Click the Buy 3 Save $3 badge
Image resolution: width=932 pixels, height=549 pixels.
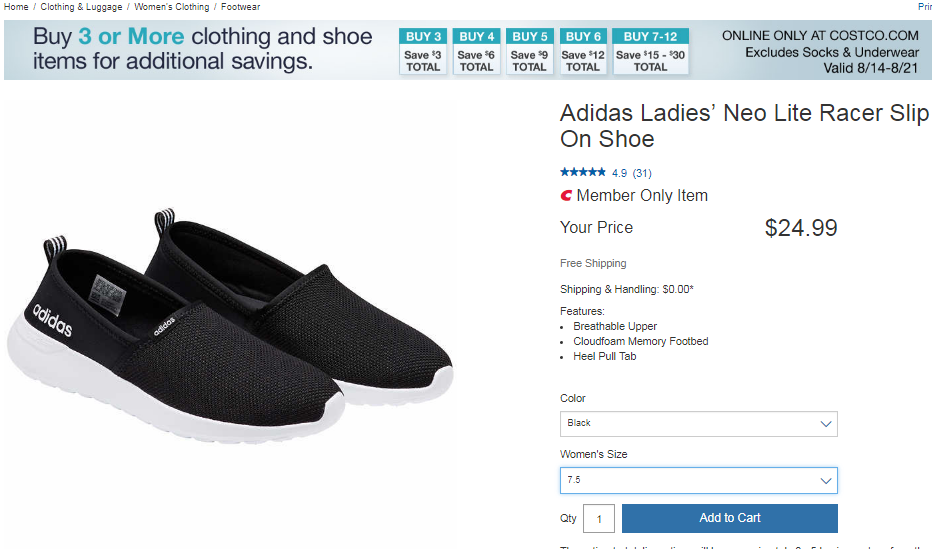click(423, 52)
